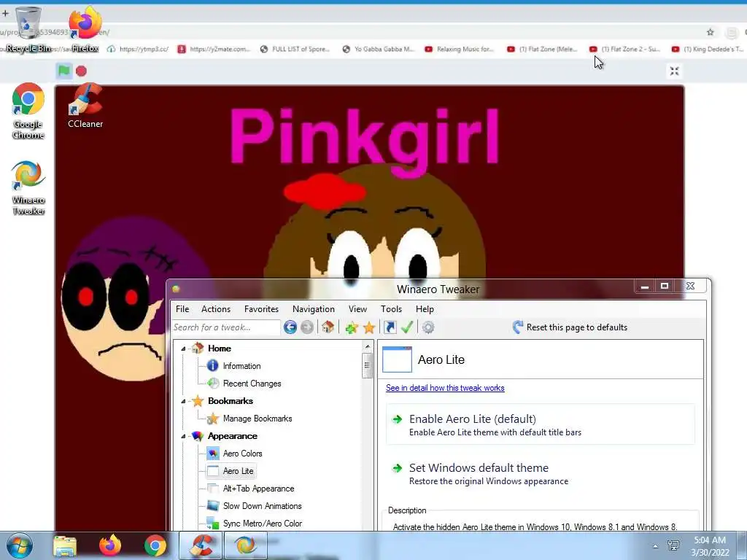
Task: Open the File menu
Action: point(182,309)
